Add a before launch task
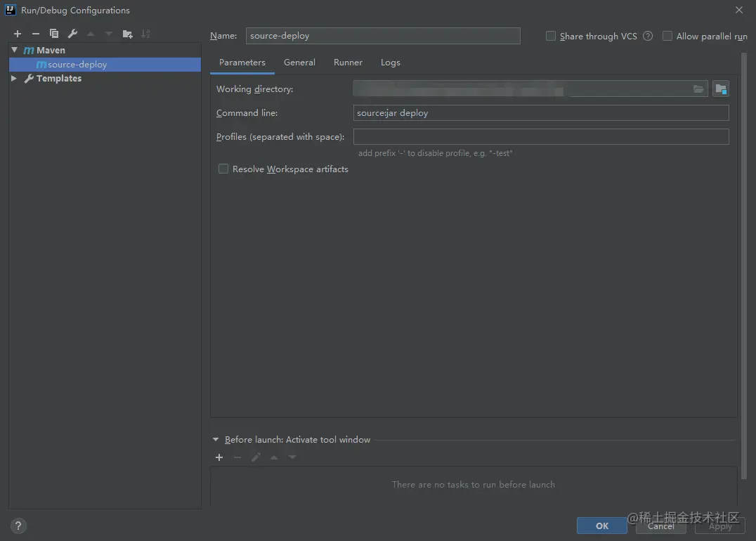Image resolution: width=756 pixels, height=541 pixels. click(219, 457)
